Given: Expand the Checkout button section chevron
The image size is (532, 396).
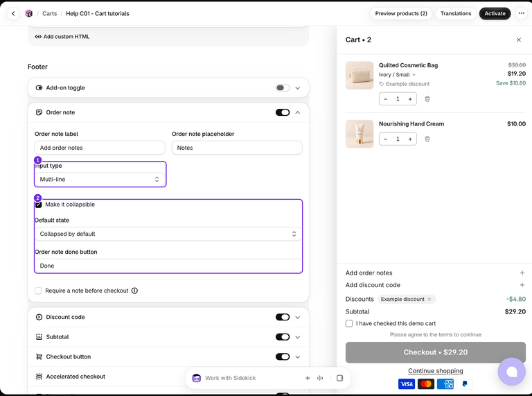Looking at the screenshot, I should pyautogui.click(x=298, y=356).
